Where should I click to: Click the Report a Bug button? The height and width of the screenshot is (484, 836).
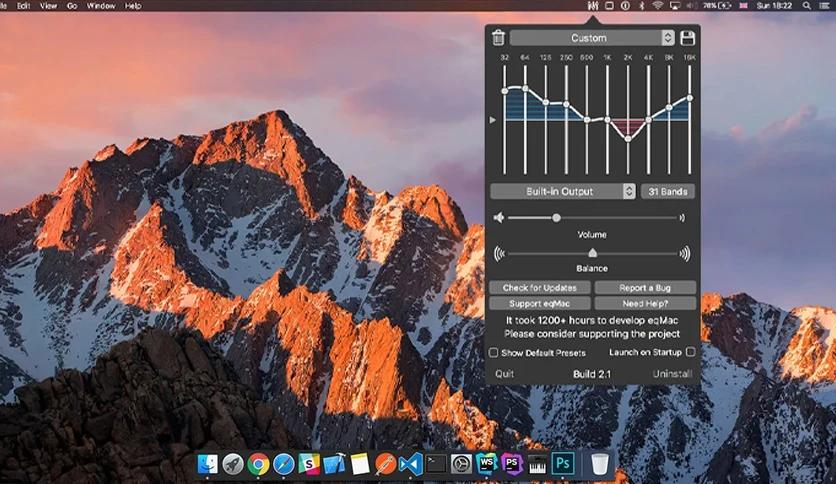click(x=645, y=287)
